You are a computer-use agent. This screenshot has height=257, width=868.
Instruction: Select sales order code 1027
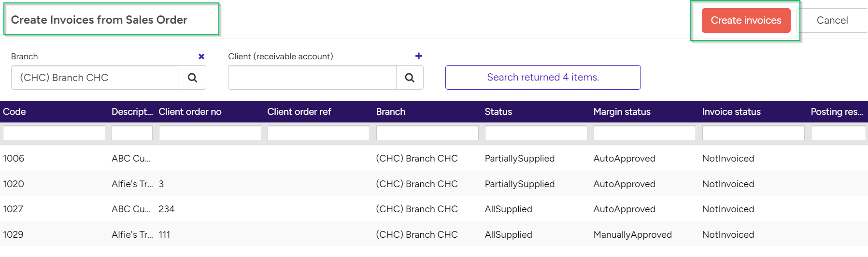click(x=13, y=209)
